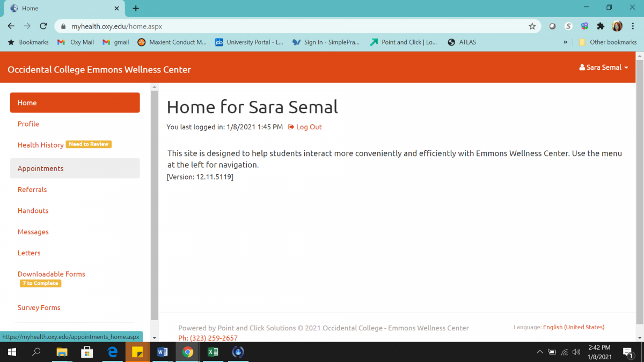Click the phone number (323) 259-2657
Viewport: 644px width, 362px height.
[x=214, y=338]
